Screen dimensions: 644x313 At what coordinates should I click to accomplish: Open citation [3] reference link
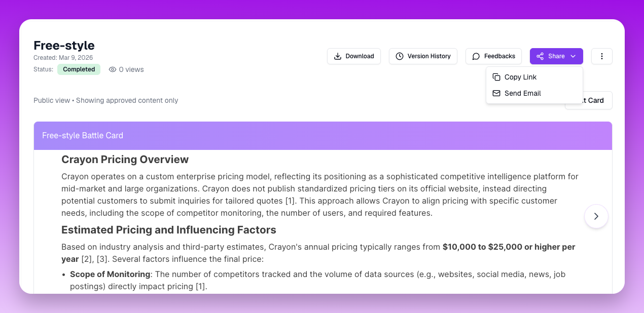[x=103, y=259]
